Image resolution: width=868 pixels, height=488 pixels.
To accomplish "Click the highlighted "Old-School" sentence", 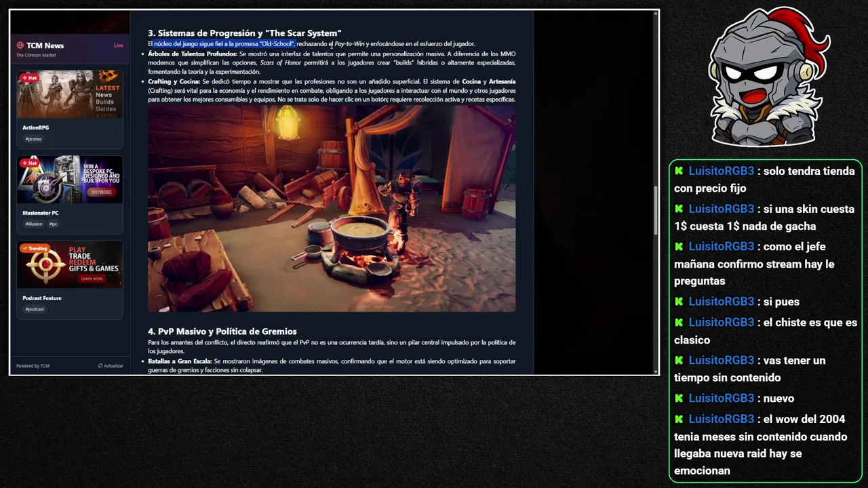I will 224,44.
